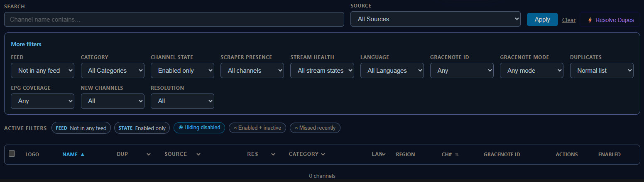Remove the State Enabled only chip

pos(142,128)
